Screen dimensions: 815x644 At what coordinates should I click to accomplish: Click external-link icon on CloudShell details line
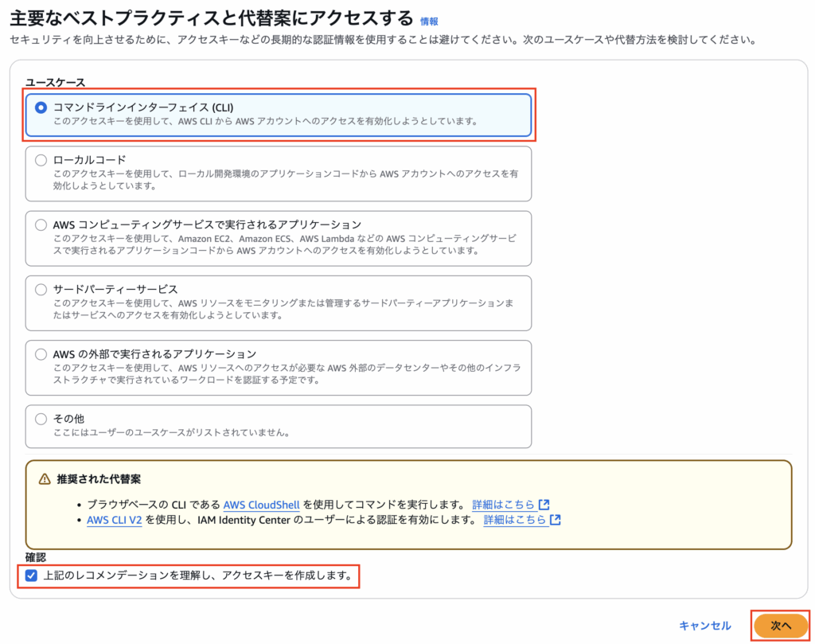point(544,504)
